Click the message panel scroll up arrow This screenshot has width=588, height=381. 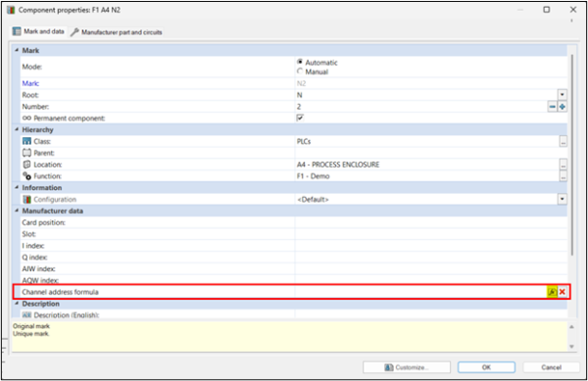click(x=572, y=327)
